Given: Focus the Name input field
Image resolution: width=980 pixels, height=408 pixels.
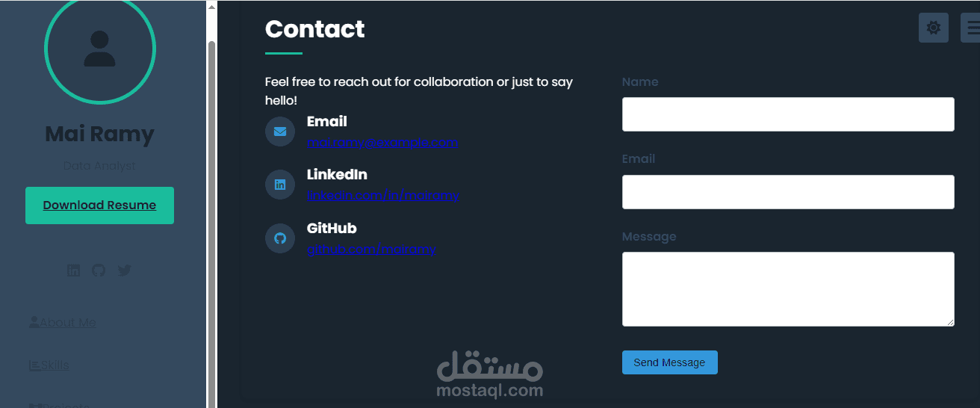Looking at the screenshot, I should [x=788, y=114].
